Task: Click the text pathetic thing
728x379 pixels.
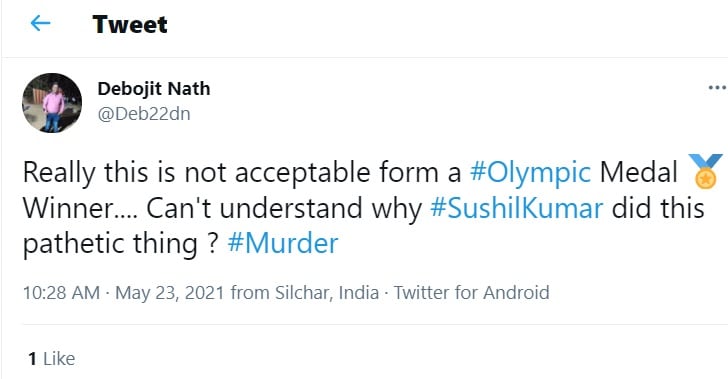Action: click(110, 243)
